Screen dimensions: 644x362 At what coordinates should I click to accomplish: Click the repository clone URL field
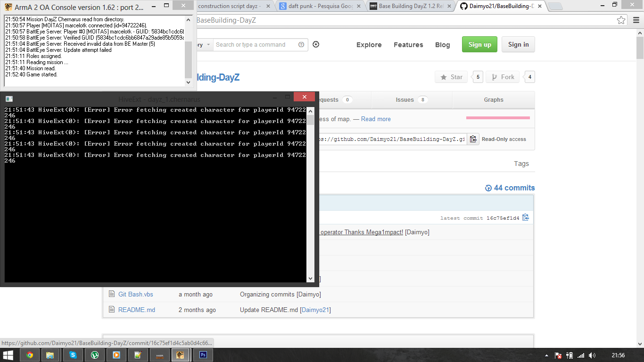(393, 139)
